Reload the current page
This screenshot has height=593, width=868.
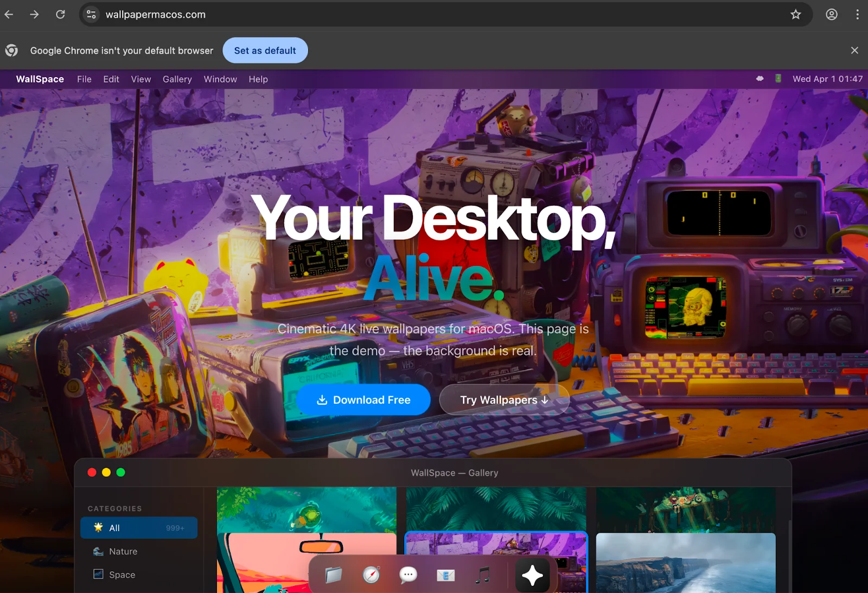[x=60, y=15]
